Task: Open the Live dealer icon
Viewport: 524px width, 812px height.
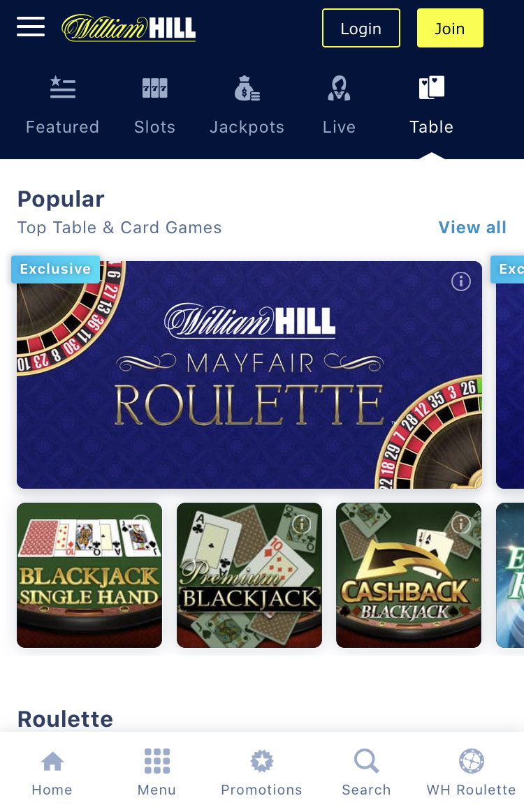Action: tap(339, 88)
